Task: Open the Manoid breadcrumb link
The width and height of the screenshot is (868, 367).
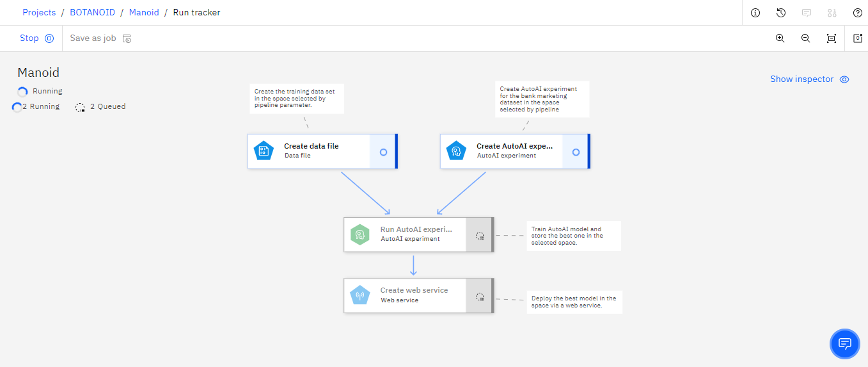Action: [144, 12]
